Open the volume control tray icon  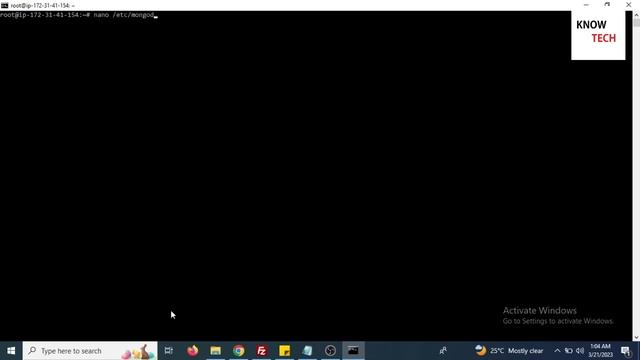pyautogui.click(x=580, y=351)
